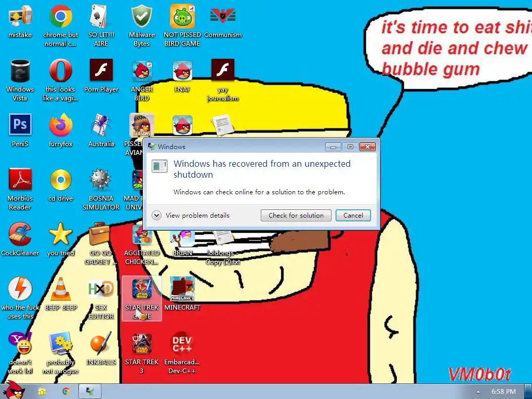Open the Flash shortcut labeled Porn Player

pyautogui.click(x=101, y=76)
